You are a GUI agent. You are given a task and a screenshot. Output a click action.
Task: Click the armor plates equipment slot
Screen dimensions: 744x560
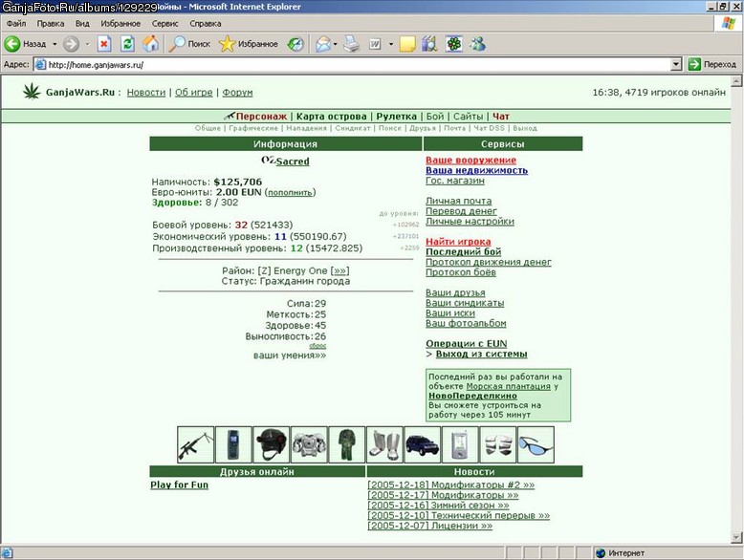497,444
